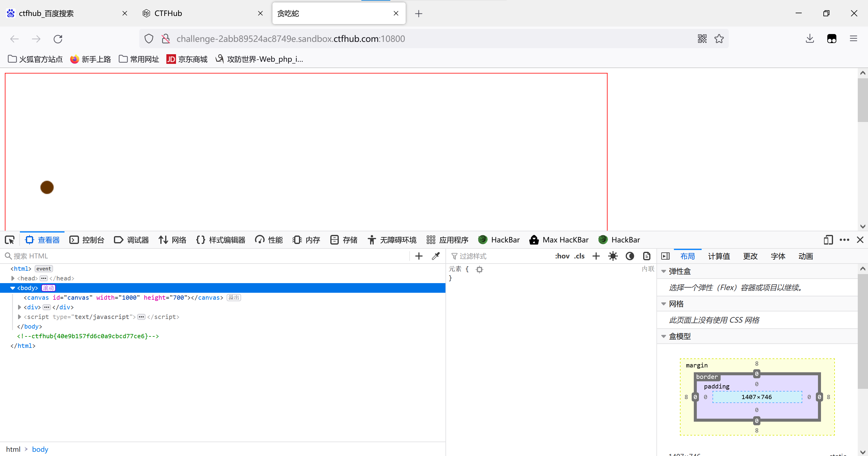Viewport: 868px width, 456px height.
Task: Switch to the 计算值 computed tab
Action: [x=719, y=256]
